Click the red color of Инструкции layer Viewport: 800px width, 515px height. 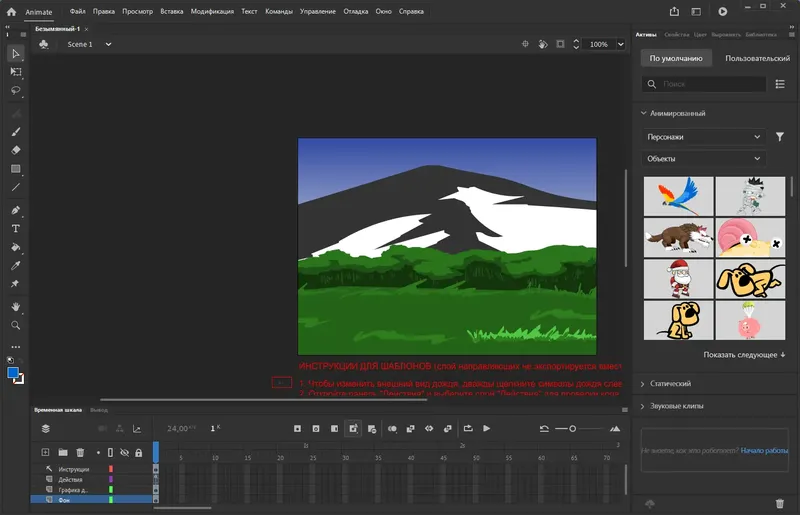point(111,469)
